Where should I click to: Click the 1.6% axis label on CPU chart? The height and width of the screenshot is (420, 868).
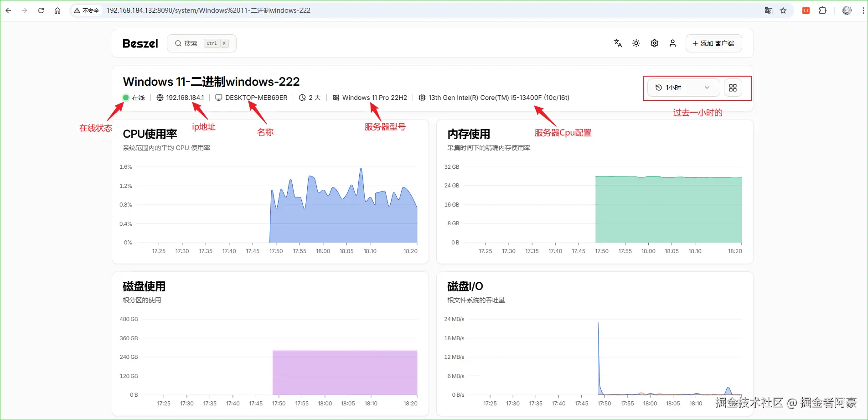(x=126, y=167)
